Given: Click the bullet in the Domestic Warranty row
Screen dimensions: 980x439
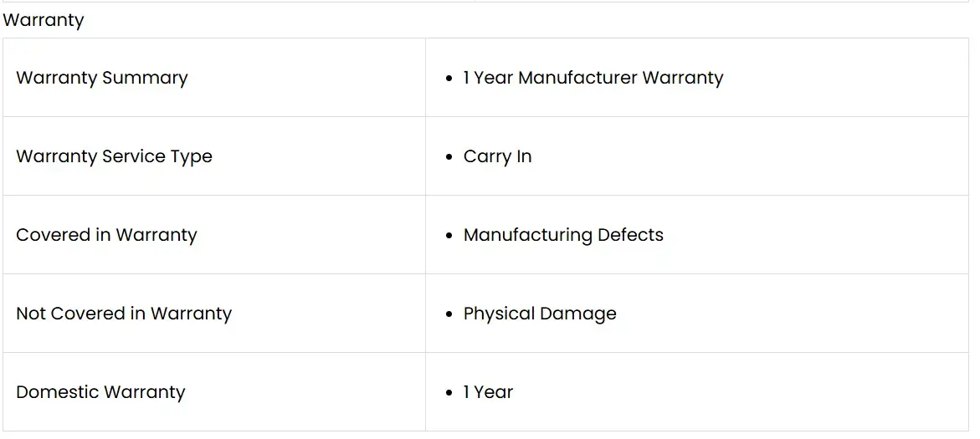Looking at the screenshot, I should (x=450, y=393).
